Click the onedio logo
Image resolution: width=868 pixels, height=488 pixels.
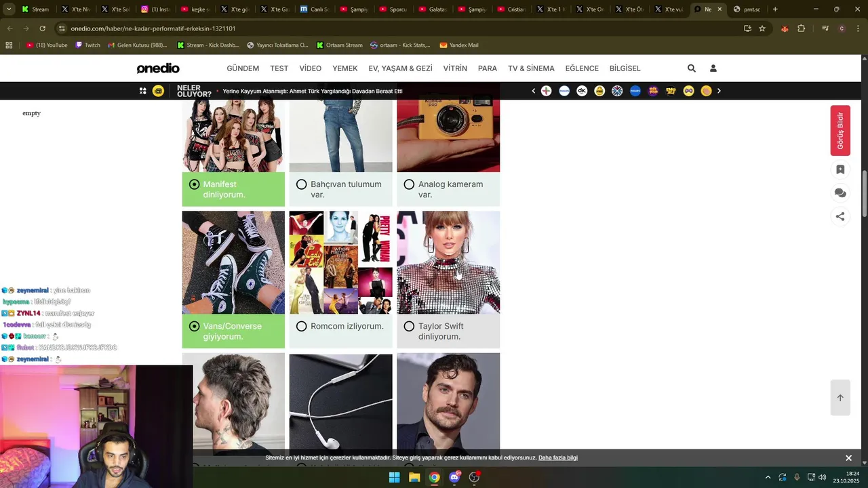click(158, 68)
